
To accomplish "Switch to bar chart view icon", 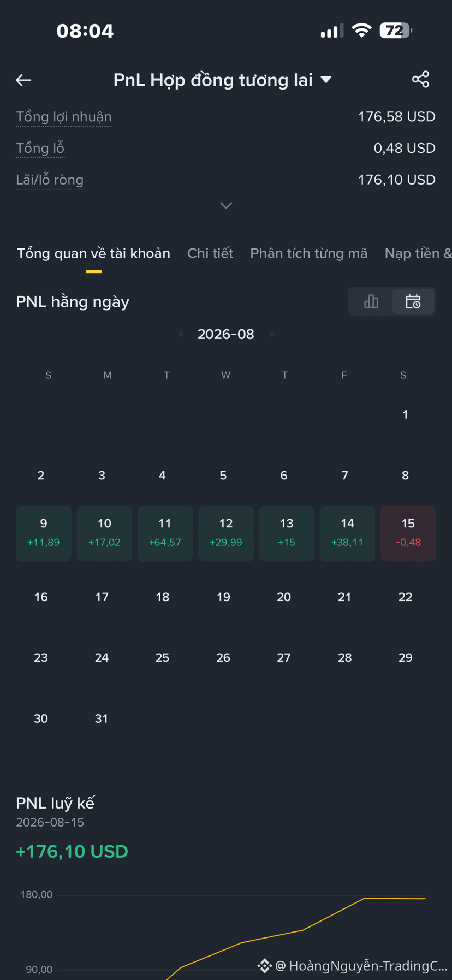I will (371, 301).
